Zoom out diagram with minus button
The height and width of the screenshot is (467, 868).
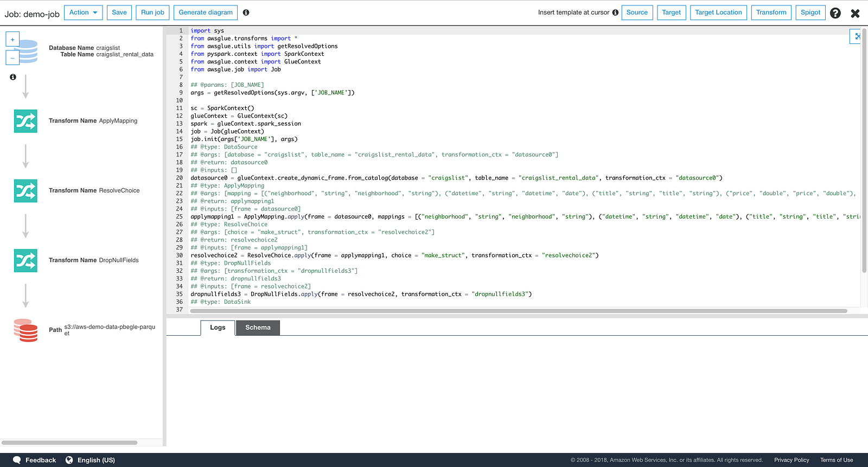pyautogui.click(x=12, y=57)
